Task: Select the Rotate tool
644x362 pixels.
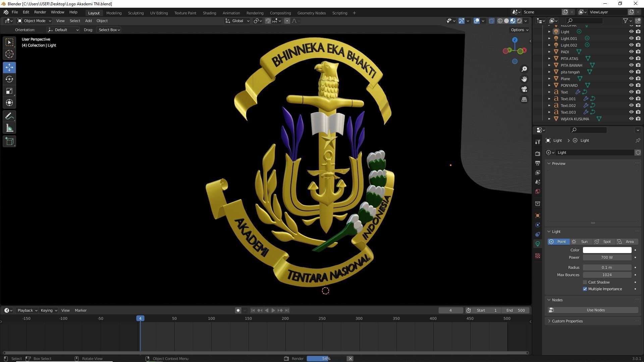Action: [9, 79]
